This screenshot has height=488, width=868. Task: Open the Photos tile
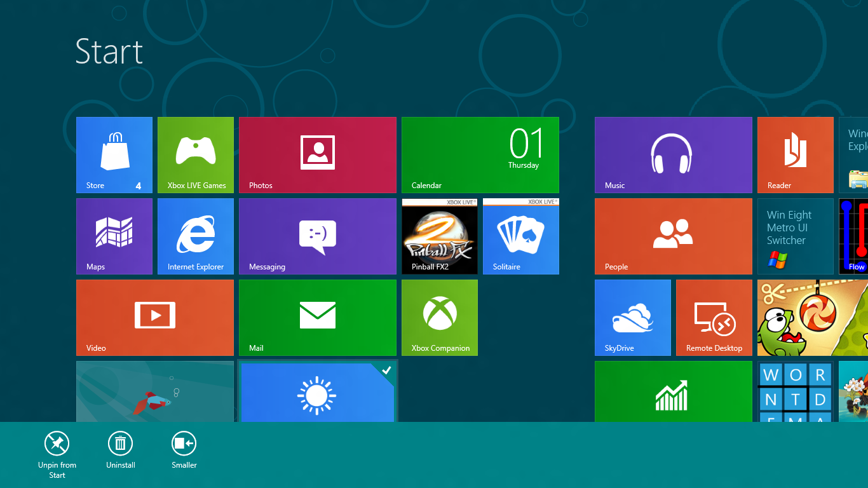[318, 155]
